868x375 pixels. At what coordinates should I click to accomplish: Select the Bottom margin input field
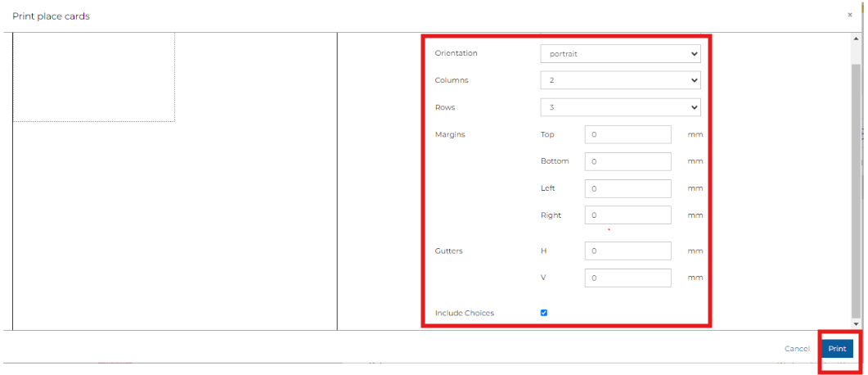click(627, 161)
